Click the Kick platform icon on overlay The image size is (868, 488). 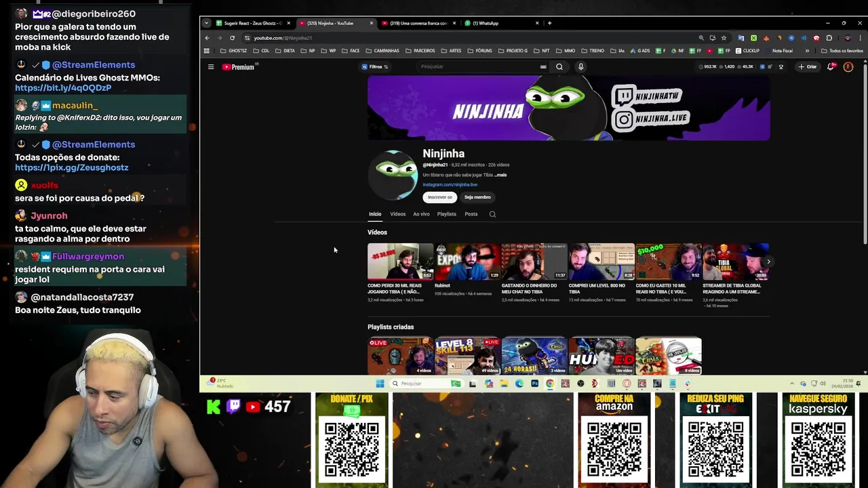pyautogui.click(x=214, y=407)
